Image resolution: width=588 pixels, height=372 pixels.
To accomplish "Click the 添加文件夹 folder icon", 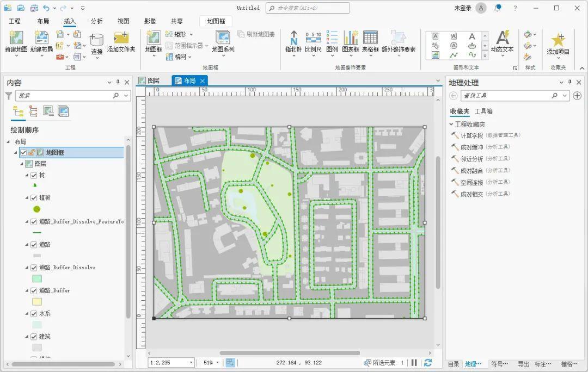I will (121, 38).
